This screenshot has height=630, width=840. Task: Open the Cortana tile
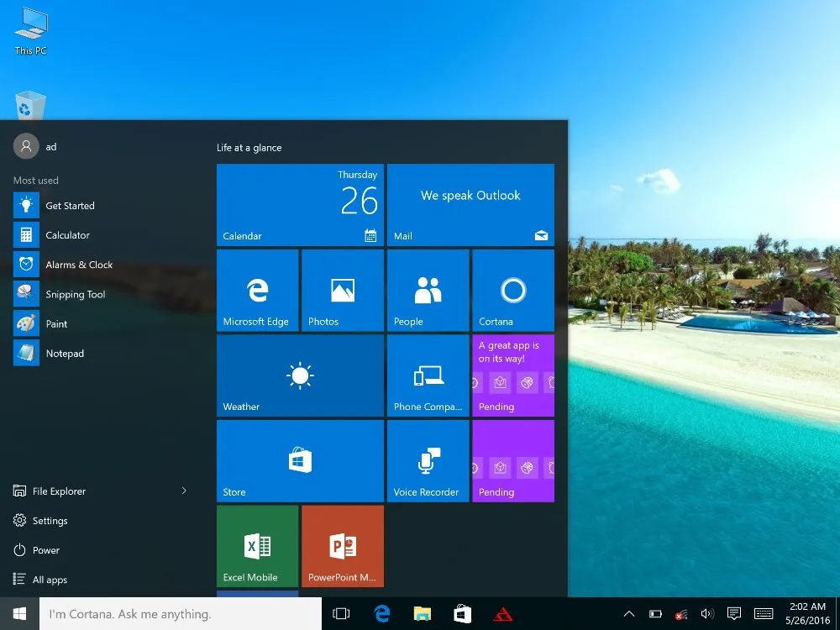[x=513, y=291]
